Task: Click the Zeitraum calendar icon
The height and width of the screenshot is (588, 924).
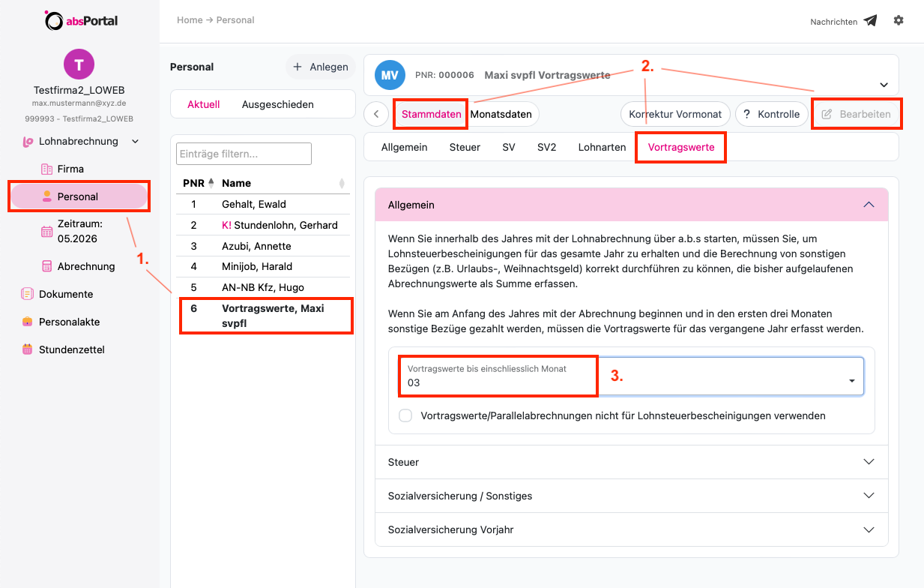Action: click(x=46, y=232)
